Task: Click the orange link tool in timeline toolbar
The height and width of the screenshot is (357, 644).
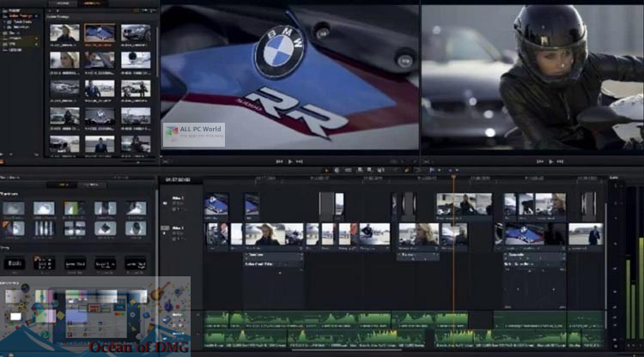Action: point(406,171)
